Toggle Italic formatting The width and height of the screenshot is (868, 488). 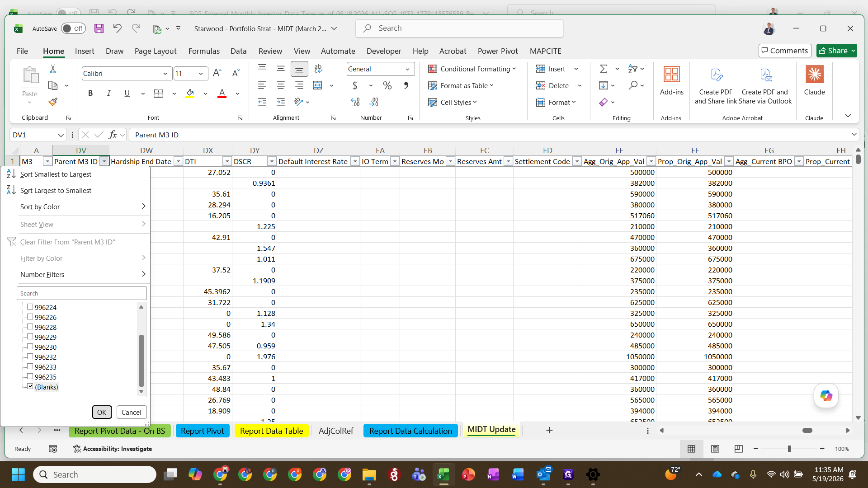coord(108,93)
